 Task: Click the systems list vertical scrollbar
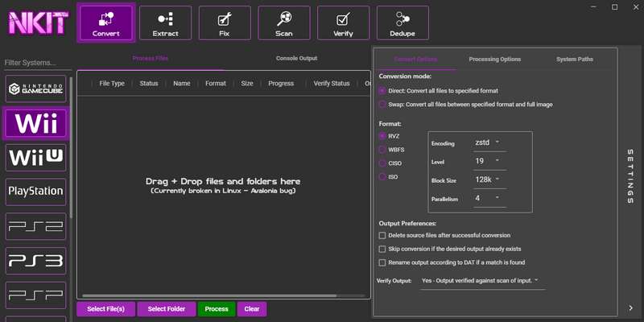pyautogui.click(x=71, y=147)
